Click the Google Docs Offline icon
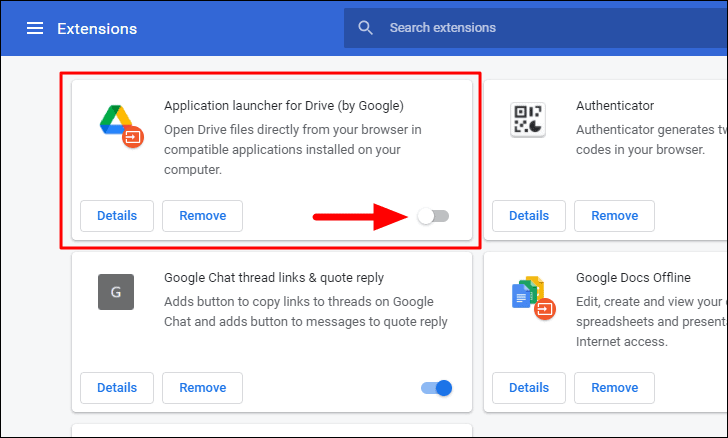 [x=533, y=298]
